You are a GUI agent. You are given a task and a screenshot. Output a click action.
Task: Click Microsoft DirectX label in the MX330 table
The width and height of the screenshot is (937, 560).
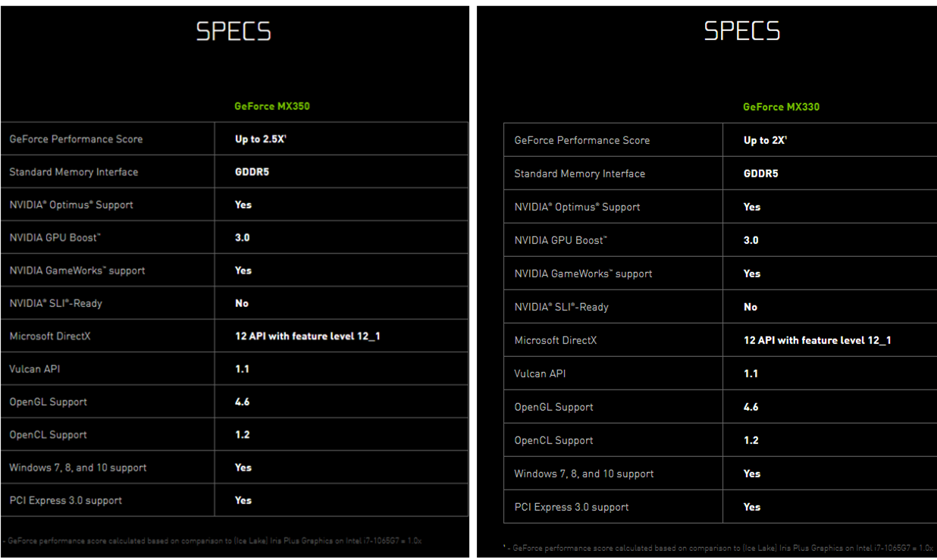tap(555, 340)
